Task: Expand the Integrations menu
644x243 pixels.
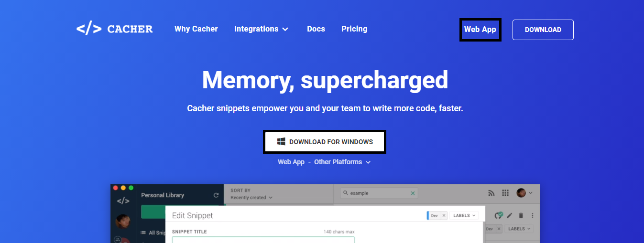Action: (x=261, y=29)
